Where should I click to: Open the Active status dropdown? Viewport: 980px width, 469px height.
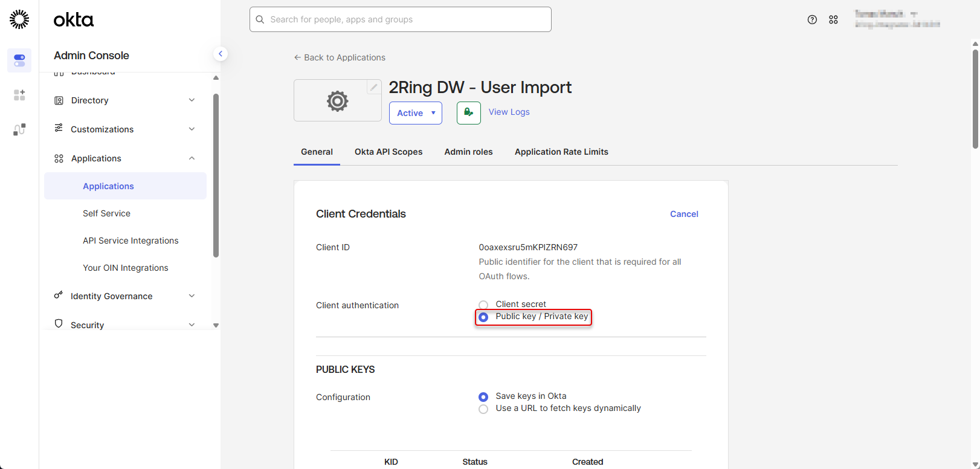416,113
